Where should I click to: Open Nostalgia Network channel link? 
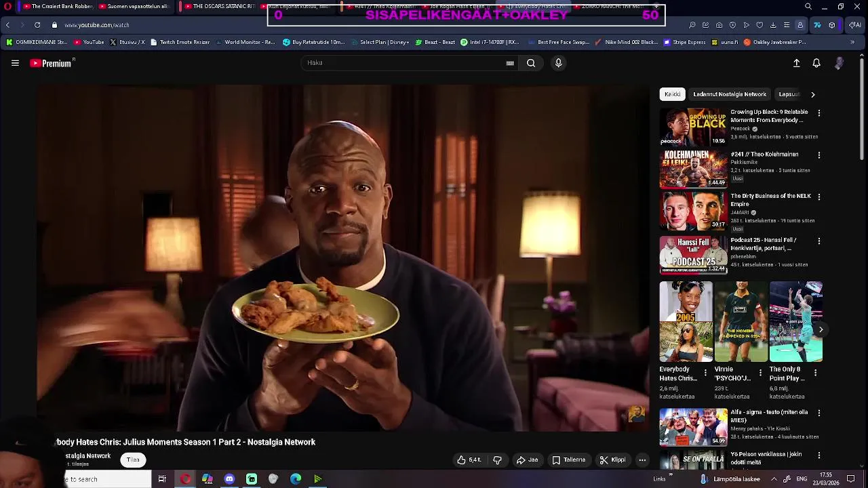pos(87,456)
